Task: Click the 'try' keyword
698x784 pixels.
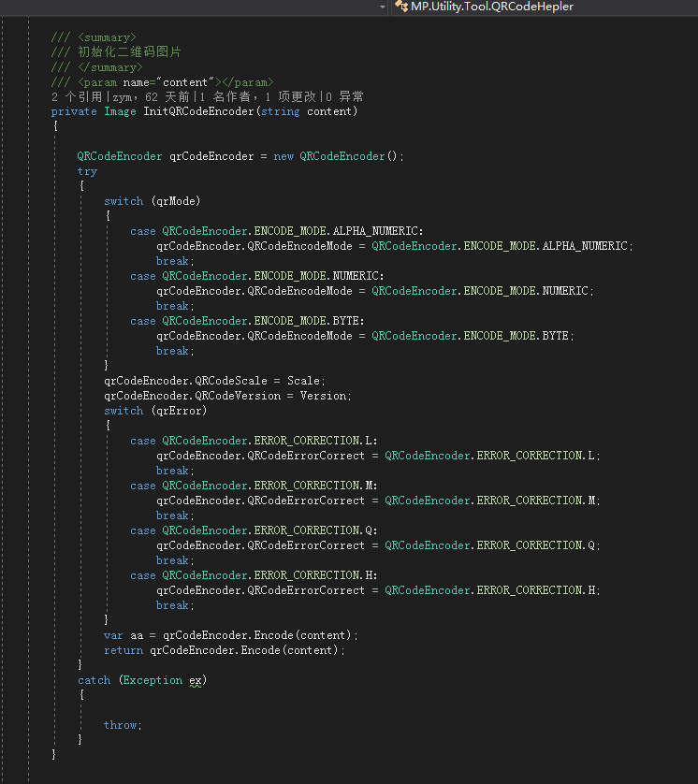Action: (87, 171)
